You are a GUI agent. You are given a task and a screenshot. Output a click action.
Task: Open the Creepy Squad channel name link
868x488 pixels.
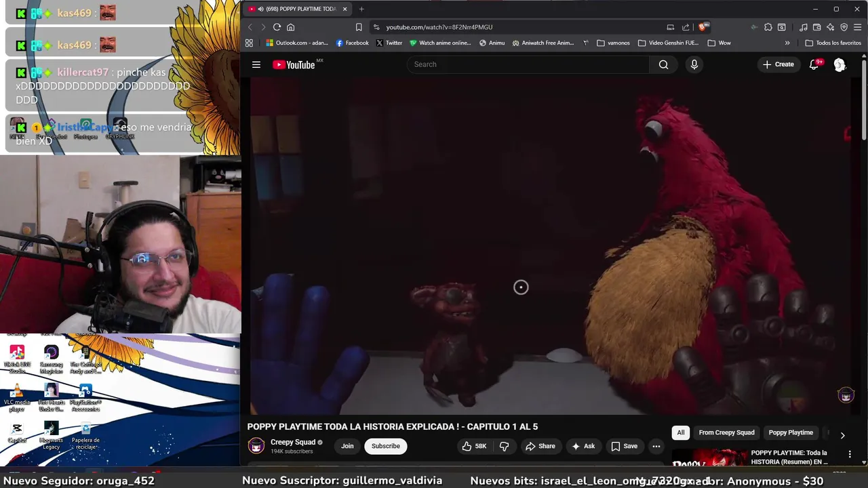point(293,442)
